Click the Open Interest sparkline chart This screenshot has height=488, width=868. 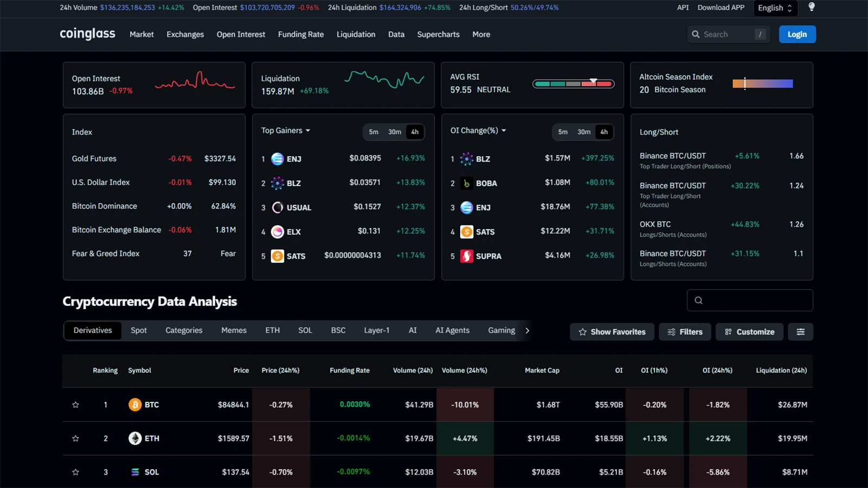pos(195,81)
